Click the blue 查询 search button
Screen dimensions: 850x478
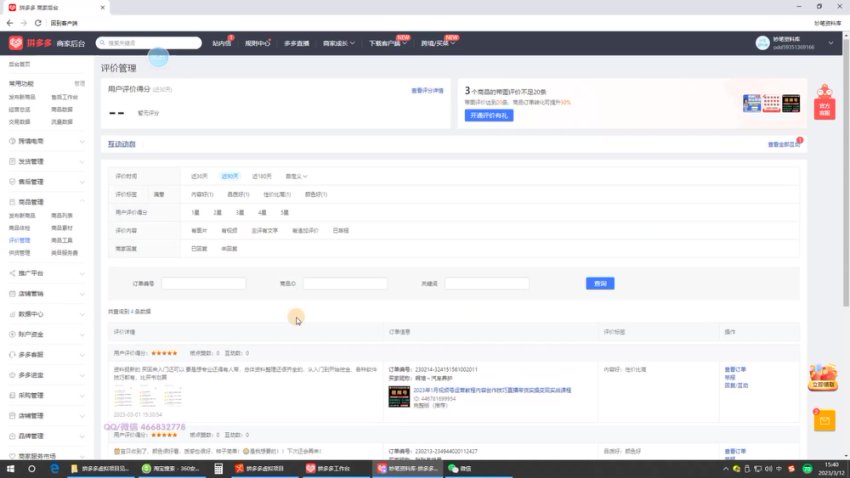pos(600,283)
